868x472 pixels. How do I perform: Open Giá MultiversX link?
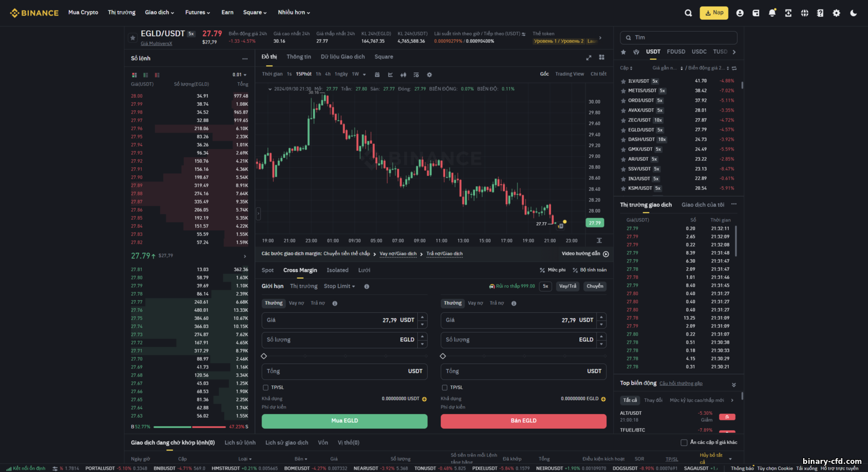[156, 43]
